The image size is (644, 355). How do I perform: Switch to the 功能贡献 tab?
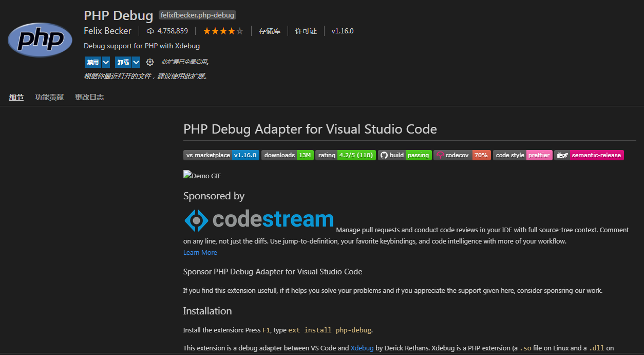tap(49, 97)
